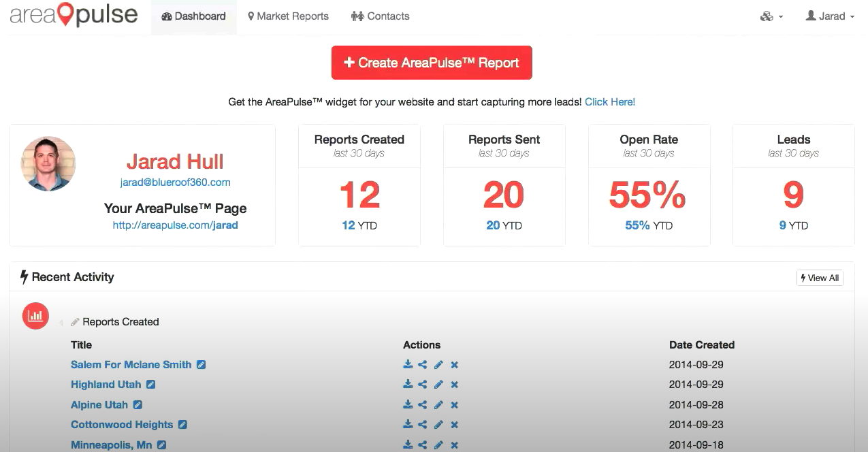
Task: Open email link jarad@blueroof360.com
Action: (175, 182)
